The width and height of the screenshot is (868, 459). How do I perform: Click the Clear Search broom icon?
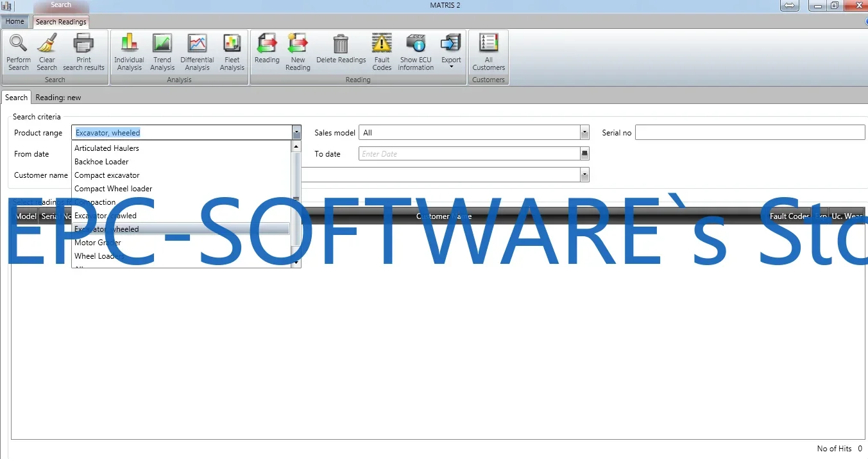point(47,52)
